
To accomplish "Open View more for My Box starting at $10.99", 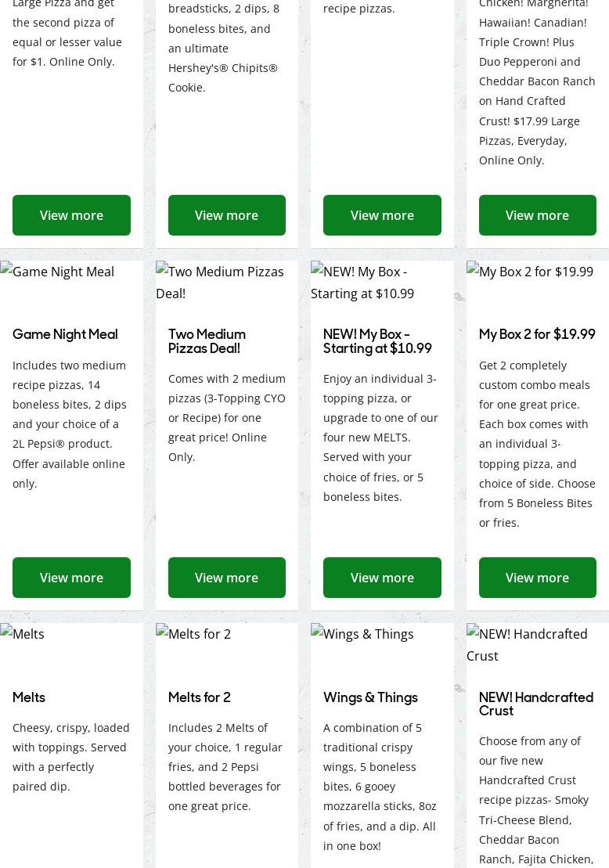I will [x=382, y=578].
